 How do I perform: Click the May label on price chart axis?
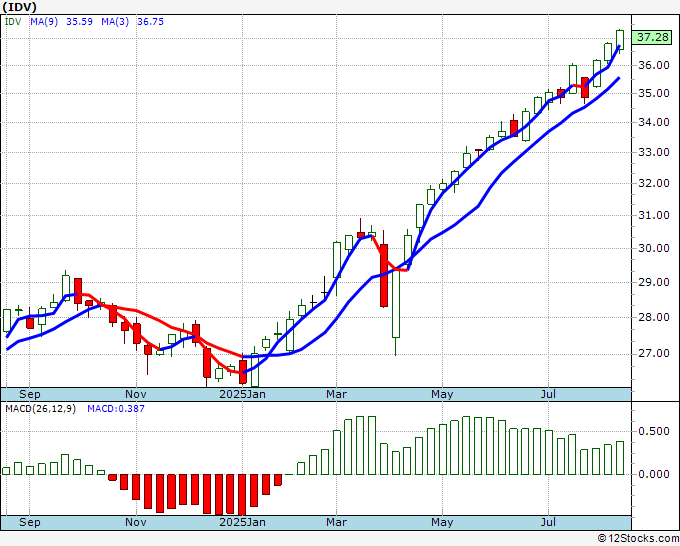click(442, 394)
